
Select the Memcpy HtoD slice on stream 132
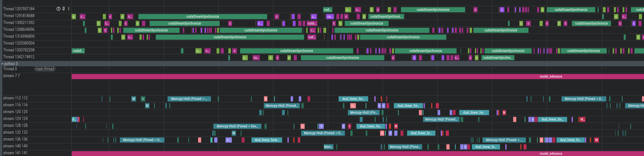click(x=323, y=133)
